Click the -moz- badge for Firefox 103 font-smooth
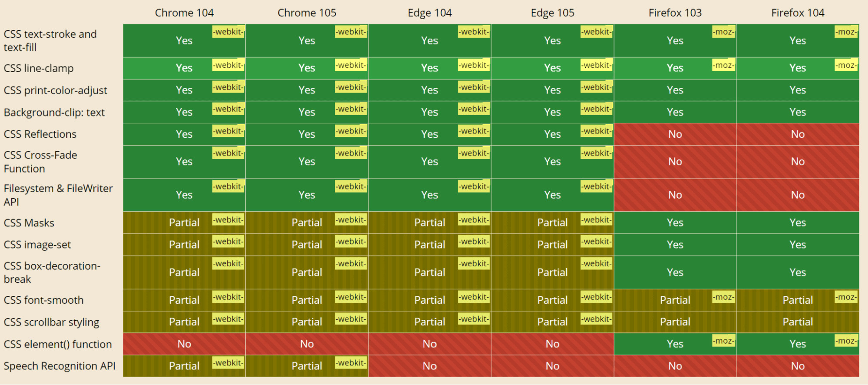Image resolution: width=868 pixels, height=385 pixels. pyautogui.click(x=723, y=297)
